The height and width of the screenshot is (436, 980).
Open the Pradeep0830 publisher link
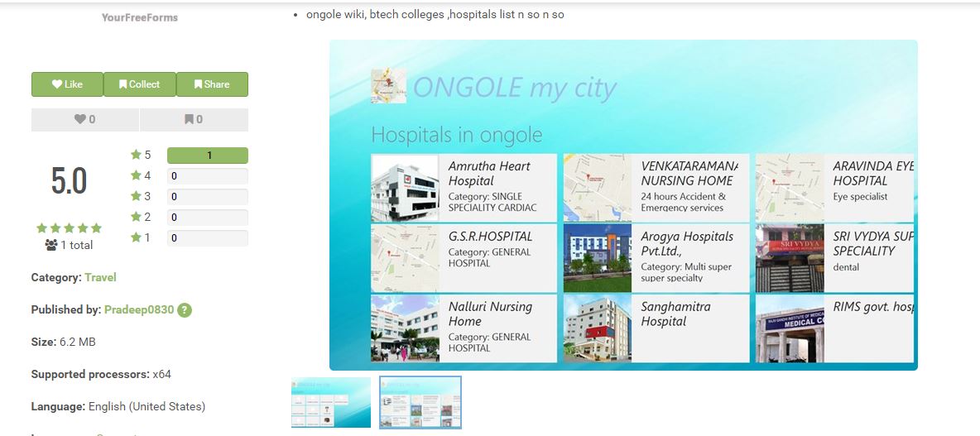[x=139, y=309]
